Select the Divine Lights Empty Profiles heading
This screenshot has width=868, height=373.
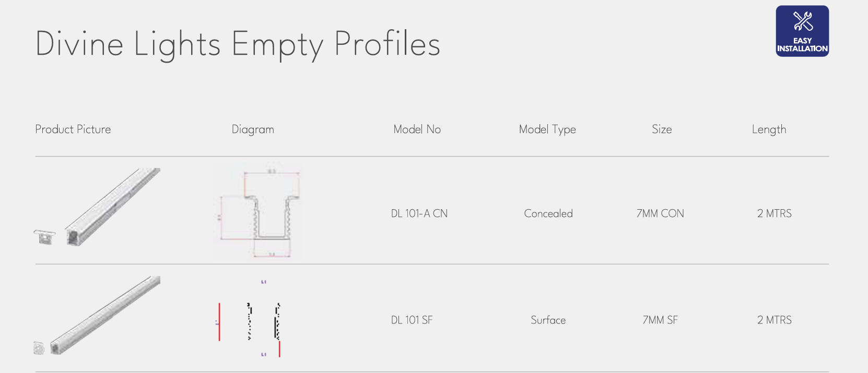[238, 44]
